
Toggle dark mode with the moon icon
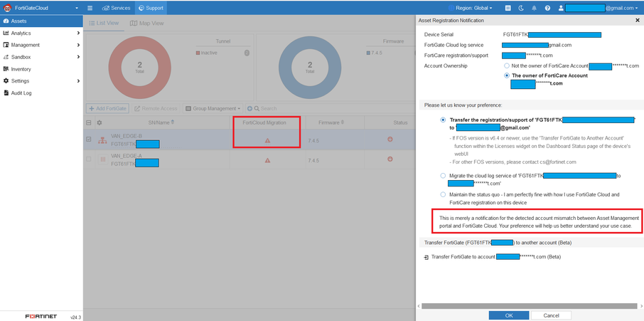[x=522, y=8]
